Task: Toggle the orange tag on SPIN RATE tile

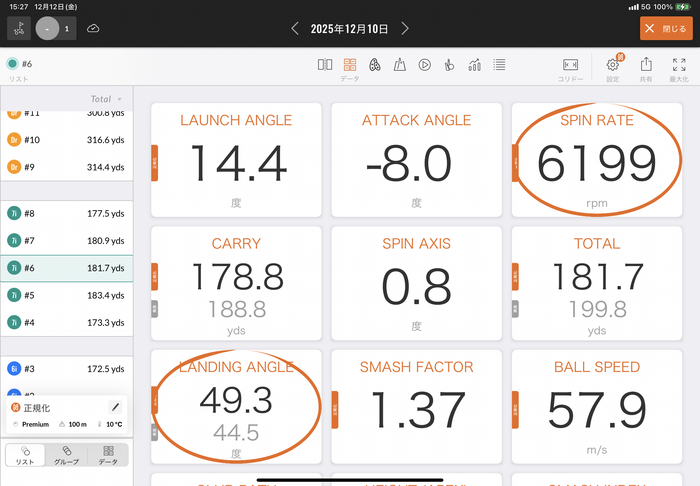Action: (515, 159)
